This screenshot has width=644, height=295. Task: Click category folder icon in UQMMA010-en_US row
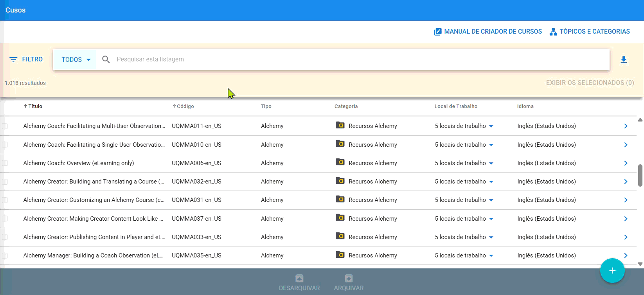[340, 144]
